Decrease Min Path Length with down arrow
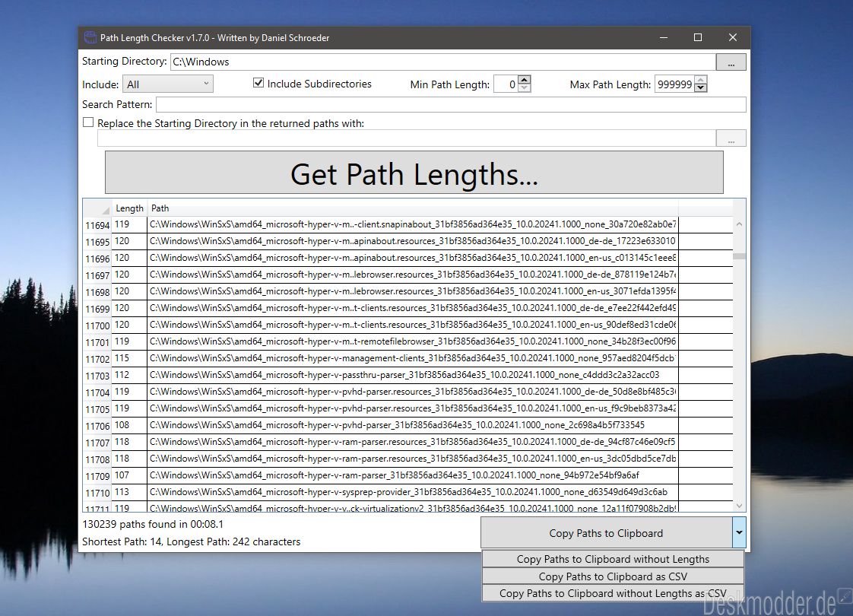Viewport: 853px width, 616px height. coord(524,88)
